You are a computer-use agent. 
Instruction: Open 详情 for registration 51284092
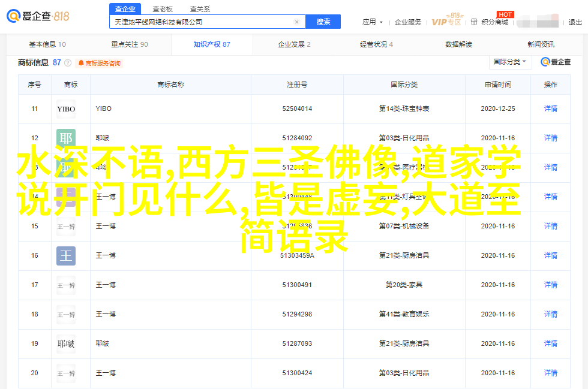pos(551,138)
